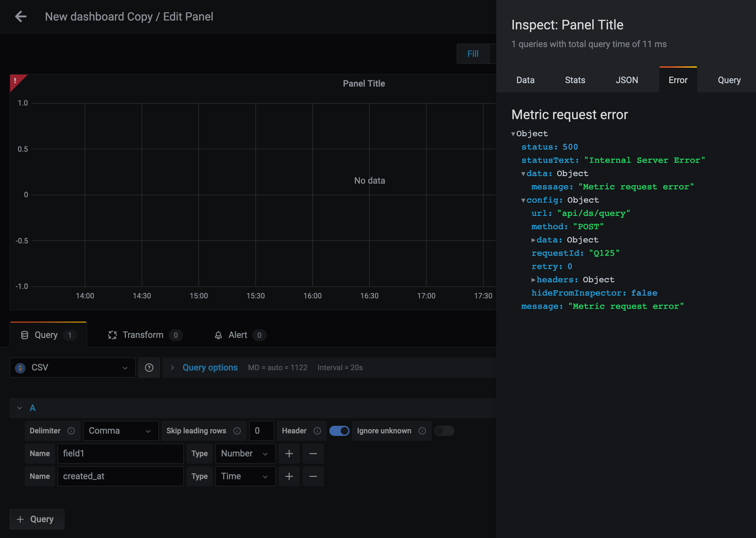Screen dimensions: 756x538
Task: Click the plus icon on the field1 row
Action: (x=289, y=454)
